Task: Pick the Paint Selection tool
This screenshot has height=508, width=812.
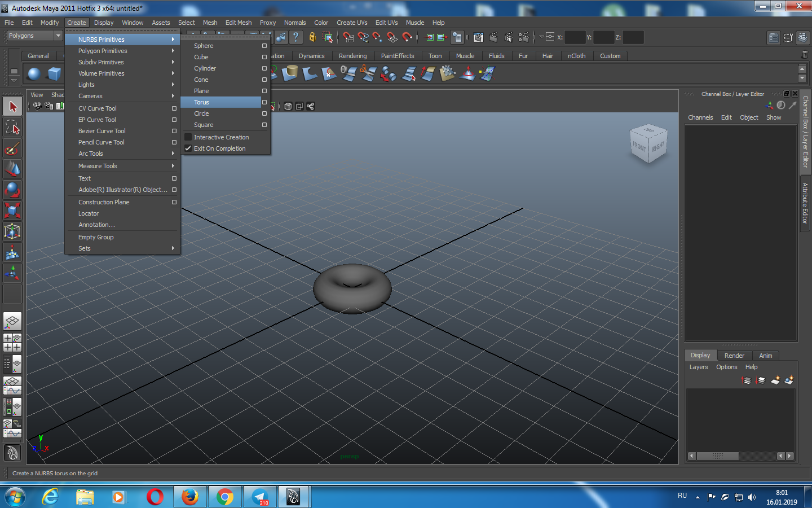Action: pyautogui.click(x=12, y=148)
